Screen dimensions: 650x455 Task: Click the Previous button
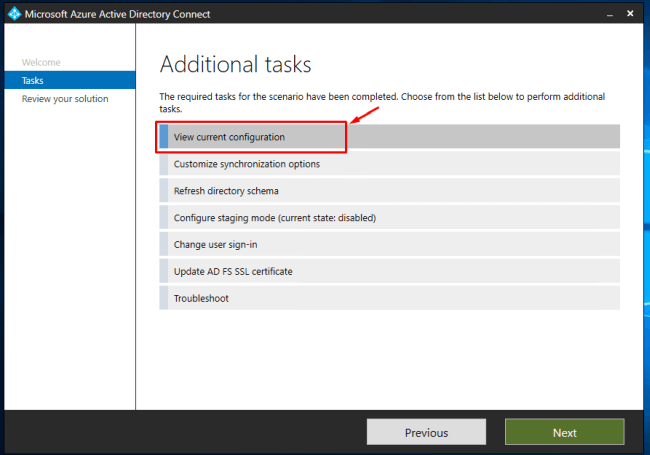tap(426, 432)
